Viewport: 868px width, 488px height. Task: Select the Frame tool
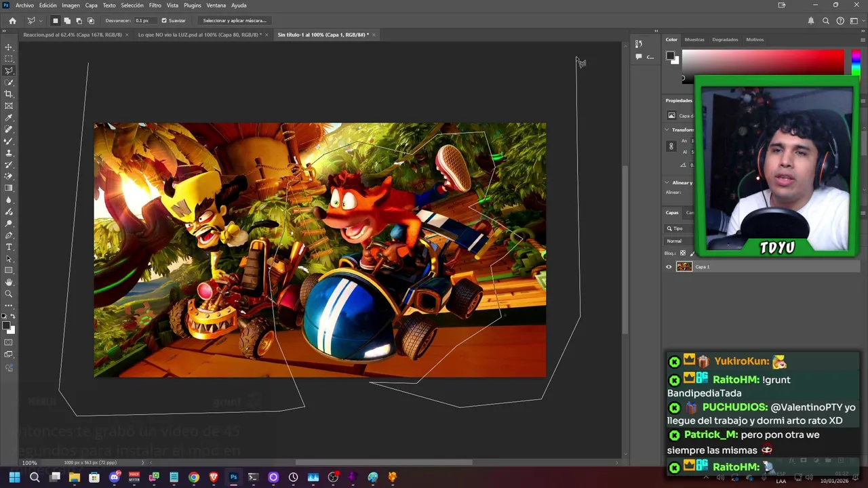pyautogui.click(x=9, y=106)
